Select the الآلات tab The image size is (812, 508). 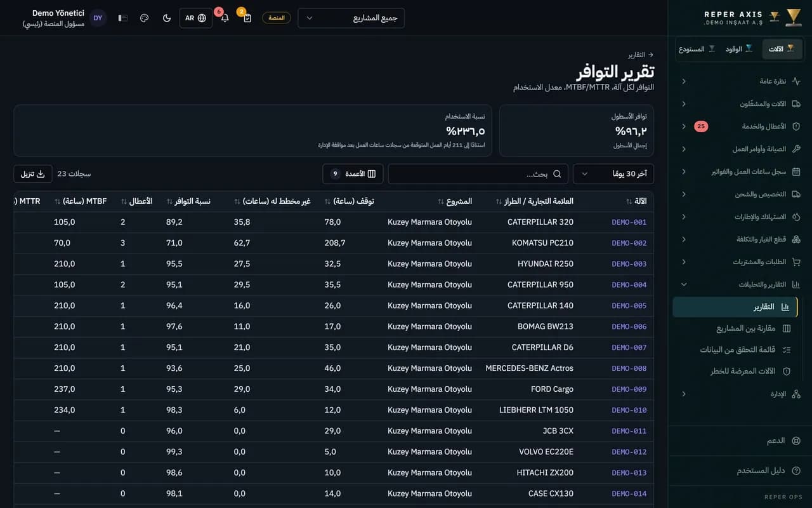[782, 49]
